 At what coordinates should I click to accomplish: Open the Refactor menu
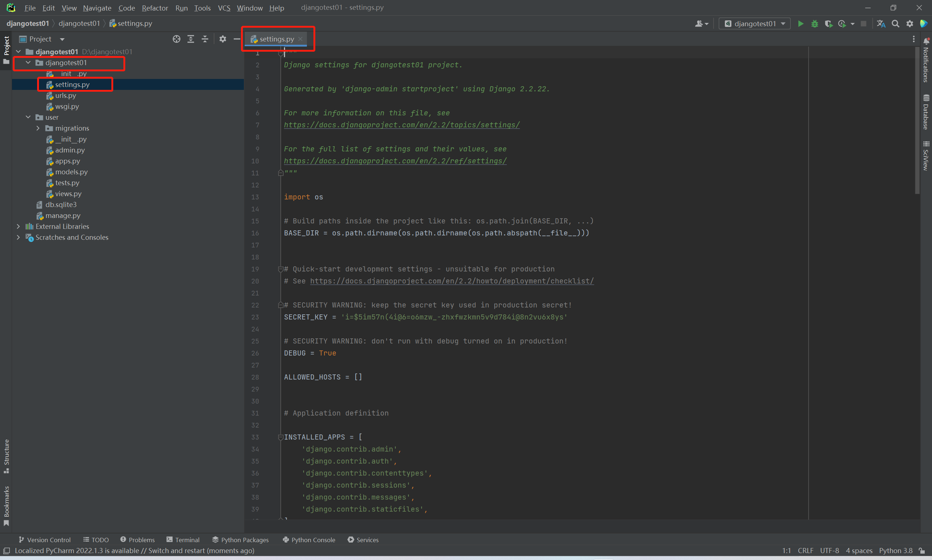155,8
